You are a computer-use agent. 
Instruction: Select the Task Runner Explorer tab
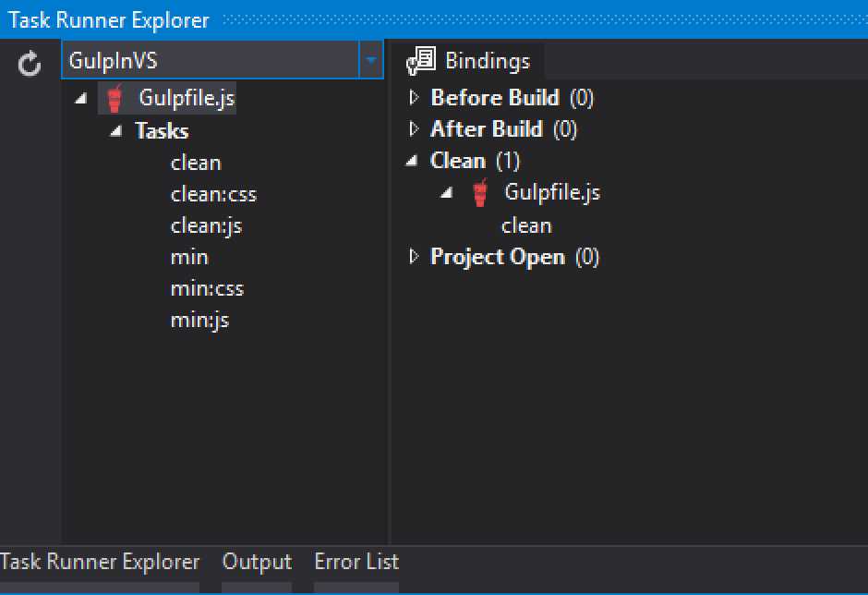(101, 562)
